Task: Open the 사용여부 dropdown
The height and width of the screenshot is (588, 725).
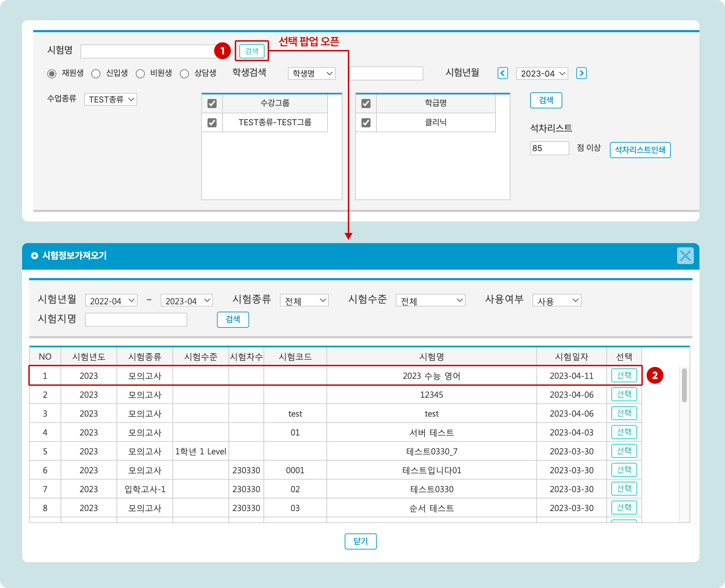Action: (557, 300)
